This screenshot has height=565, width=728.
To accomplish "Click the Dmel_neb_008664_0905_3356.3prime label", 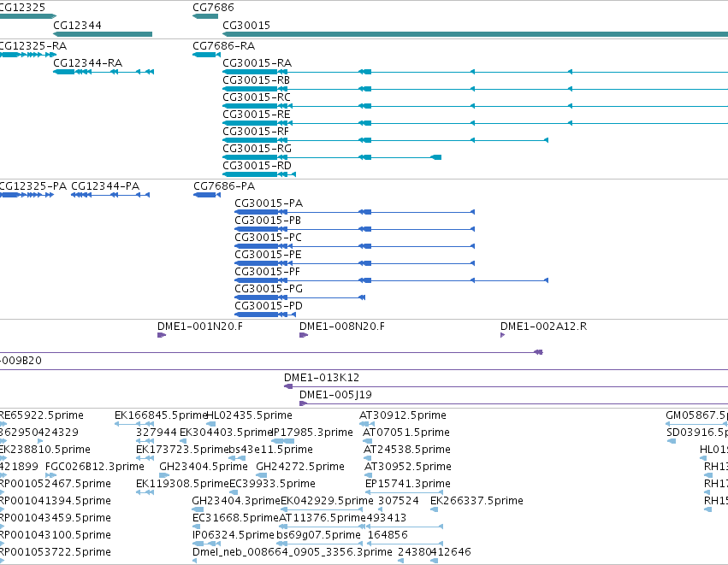I will pyautogui.click(x=293, y=553).
